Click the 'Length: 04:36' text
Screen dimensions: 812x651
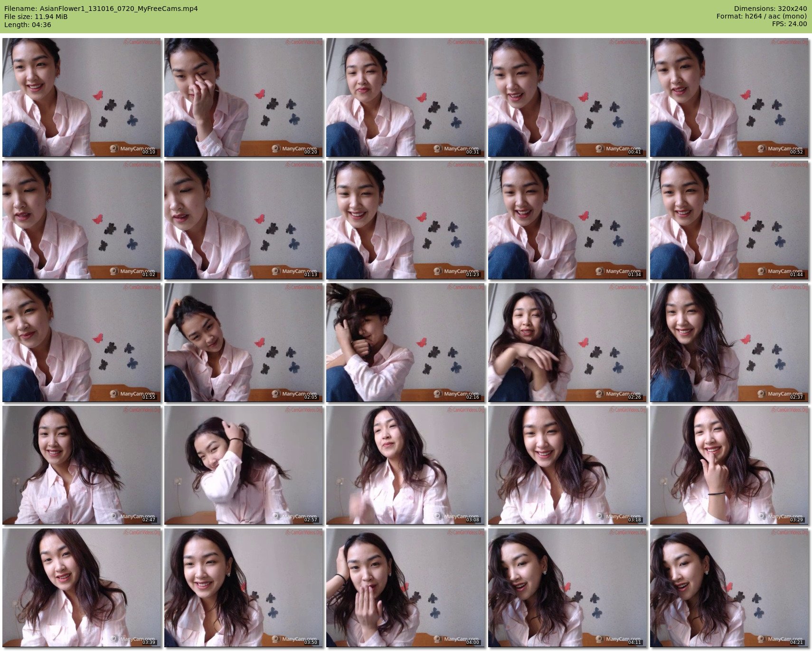(28, 25)
